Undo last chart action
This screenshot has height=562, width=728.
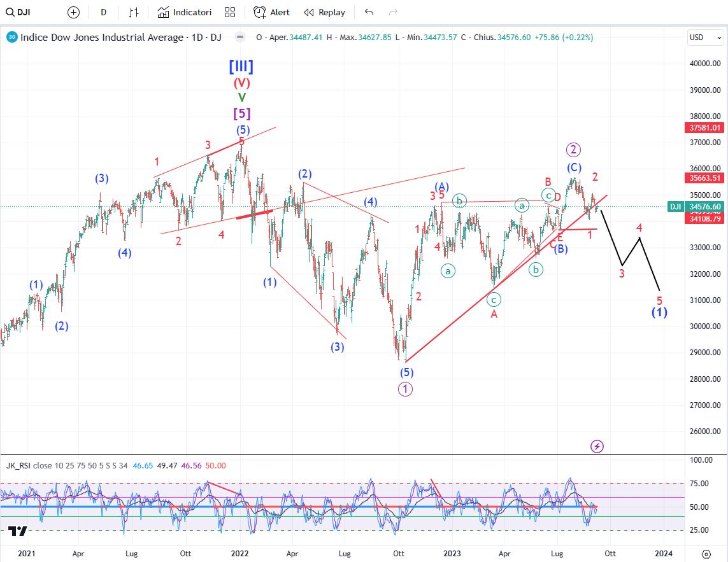tap(369, 13)
